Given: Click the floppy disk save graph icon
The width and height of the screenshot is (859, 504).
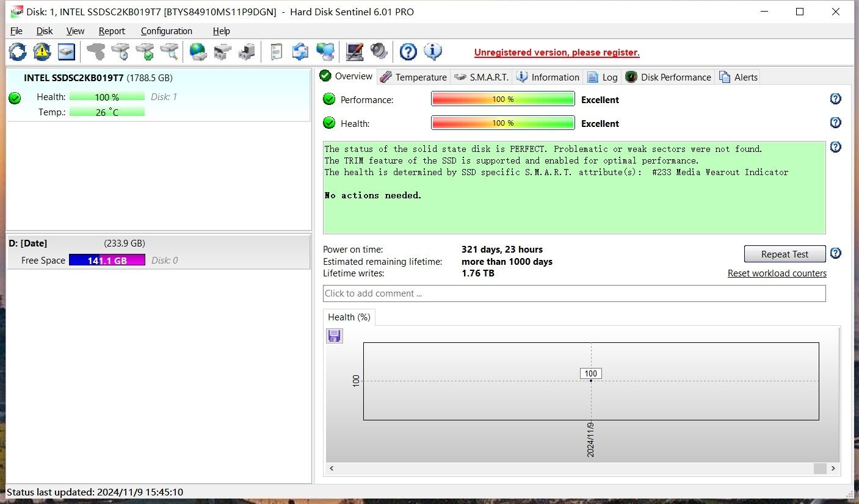Looking at the screenshot, I should [335, 336].
